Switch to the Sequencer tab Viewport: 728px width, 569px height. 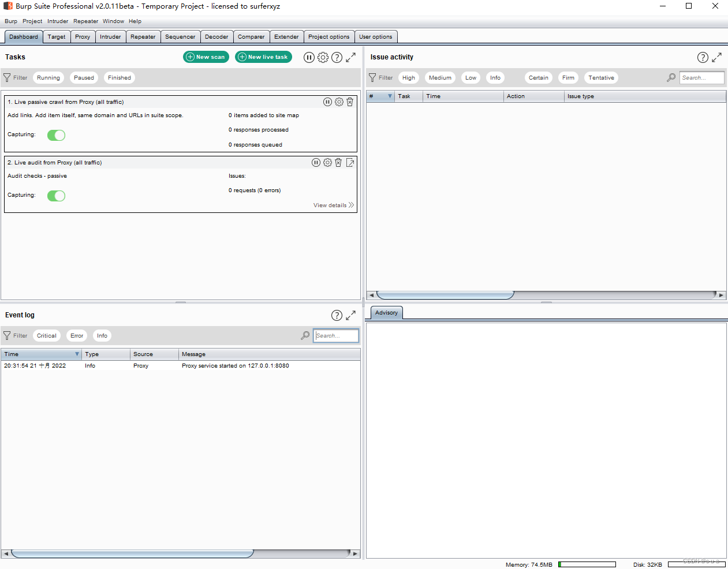point(180,37)
